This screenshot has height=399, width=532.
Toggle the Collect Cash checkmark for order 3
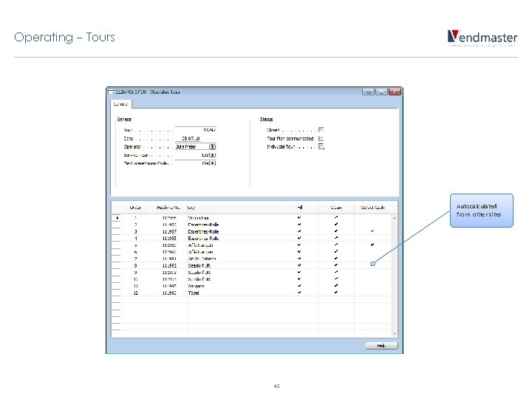[372, 231]
